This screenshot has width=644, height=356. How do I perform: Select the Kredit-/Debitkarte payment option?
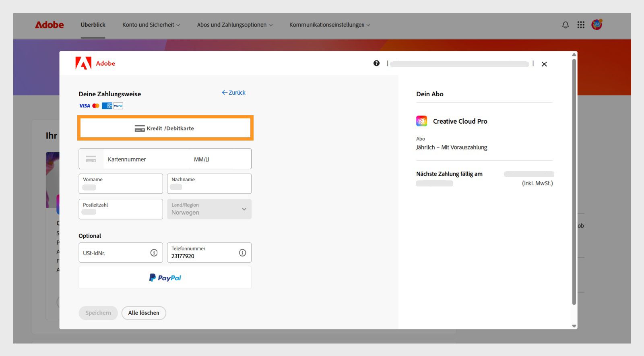[x=165, y=128]
